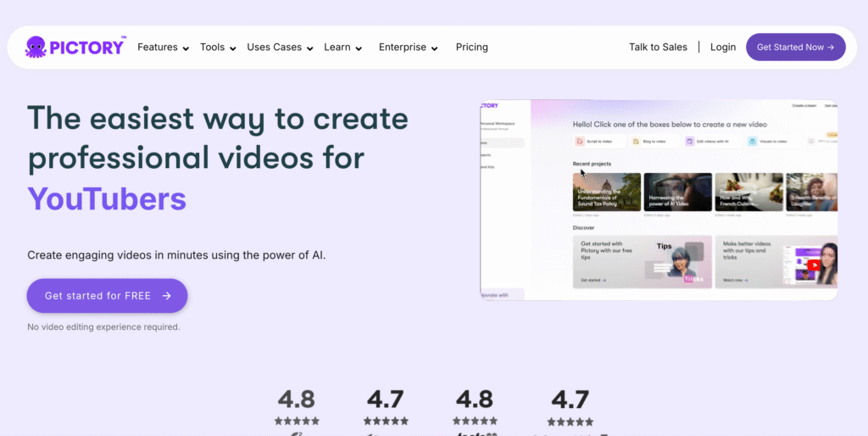Click the Edit videos with AI icon

pyautogui.click(x=691, y=142)
